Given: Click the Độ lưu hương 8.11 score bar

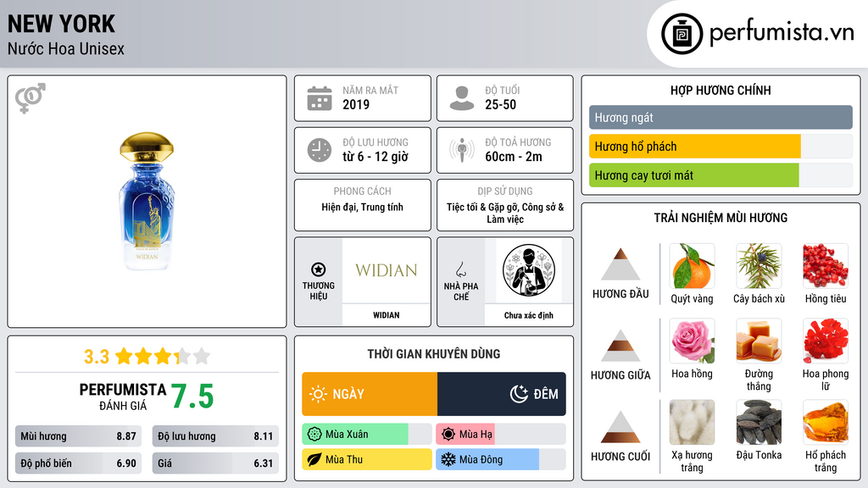Looking at the screenshot, I should point(215,436).
